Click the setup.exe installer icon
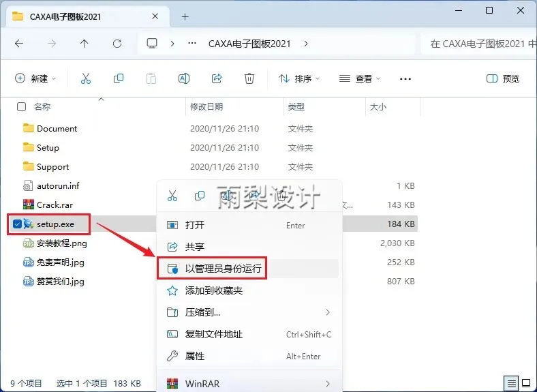This screenshot has height=392, width=537. coord(29,224)
